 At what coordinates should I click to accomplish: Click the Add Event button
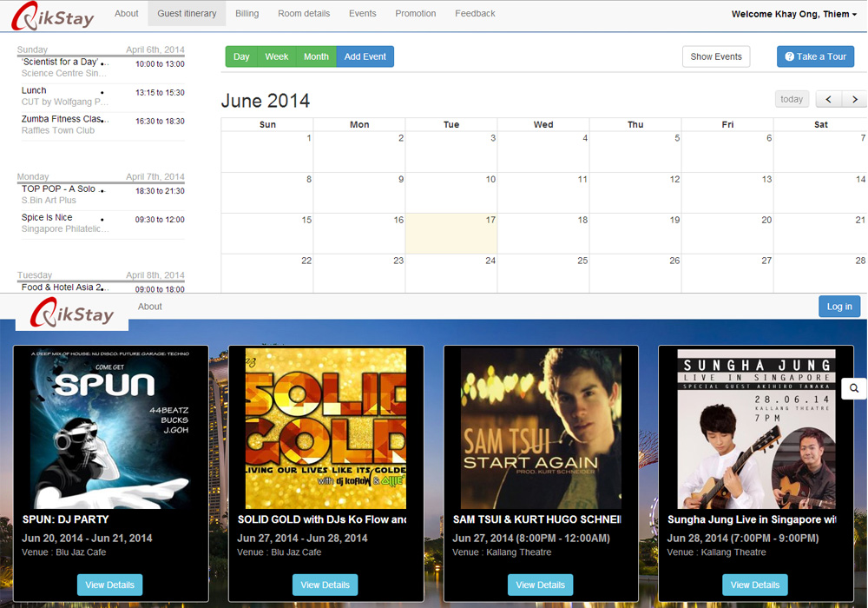[x=365, y=56]
